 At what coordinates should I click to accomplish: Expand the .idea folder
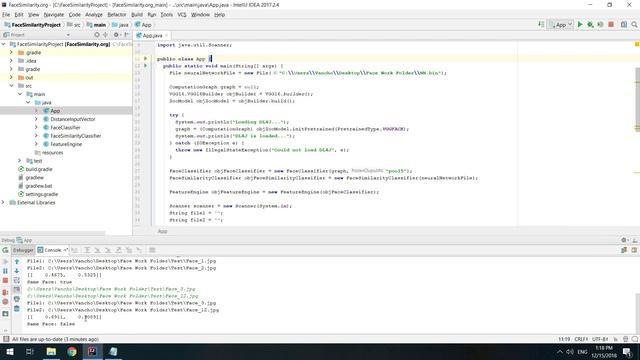pos(11,61)
